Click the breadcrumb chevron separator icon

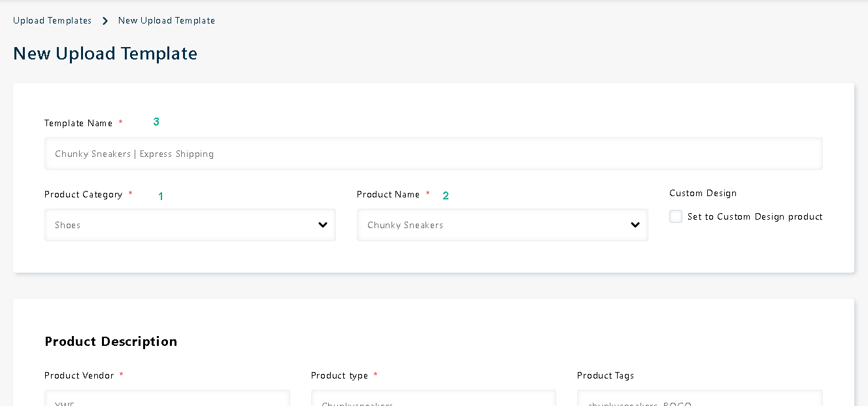click(105, 21)
